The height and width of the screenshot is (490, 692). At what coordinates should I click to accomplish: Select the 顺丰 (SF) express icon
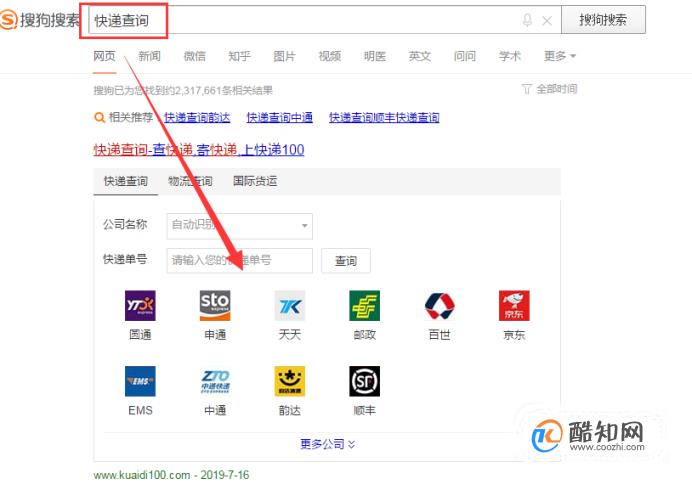point(365,381)
